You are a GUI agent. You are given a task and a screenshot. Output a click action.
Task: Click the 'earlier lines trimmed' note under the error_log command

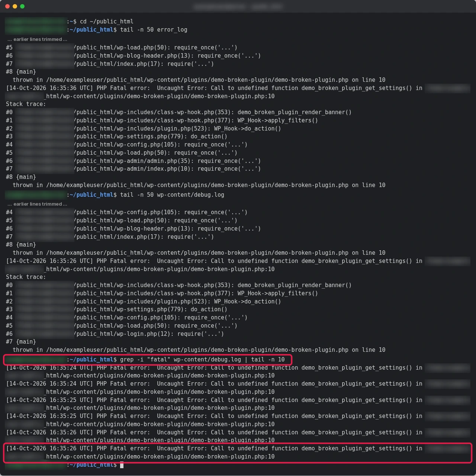coord(37,39)
